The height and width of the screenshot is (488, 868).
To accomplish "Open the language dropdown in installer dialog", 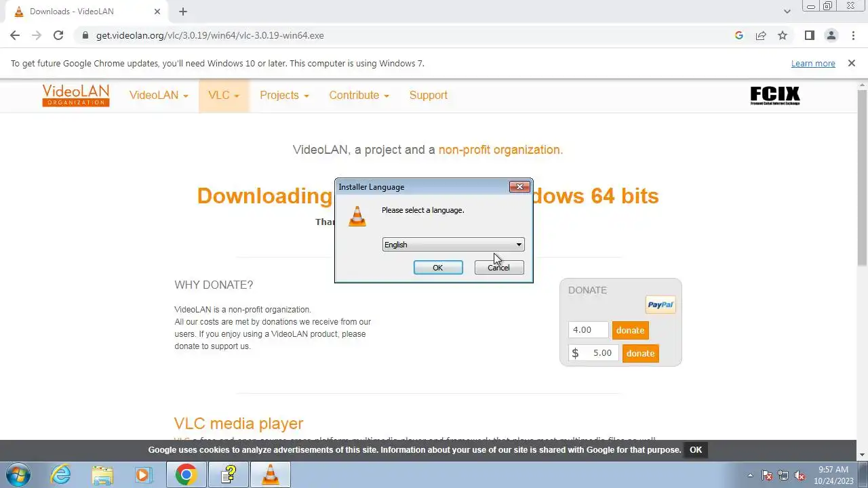I will 453,245.
